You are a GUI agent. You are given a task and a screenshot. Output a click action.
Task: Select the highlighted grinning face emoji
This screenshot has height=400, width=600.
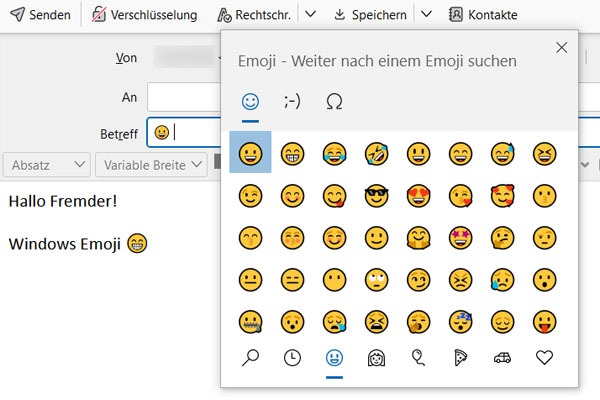point(250,154)
